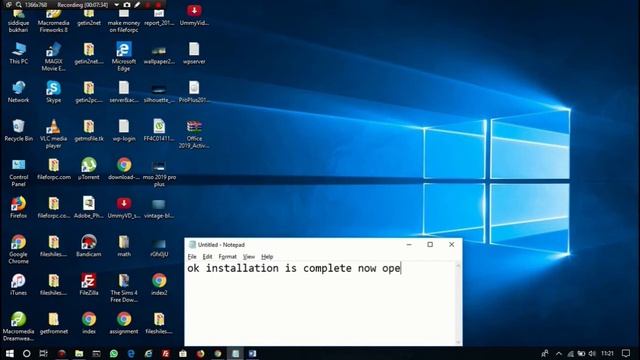640x360 pixels.
Task: Open Notepad Format menu
Action: [x=227, y=257]
